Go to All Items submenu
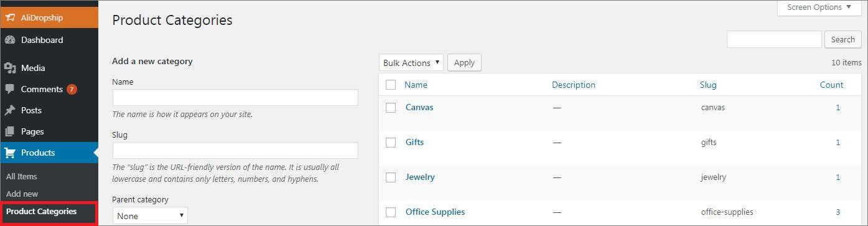The height and width of the screenshot is (226, 868). pos(22,176)
